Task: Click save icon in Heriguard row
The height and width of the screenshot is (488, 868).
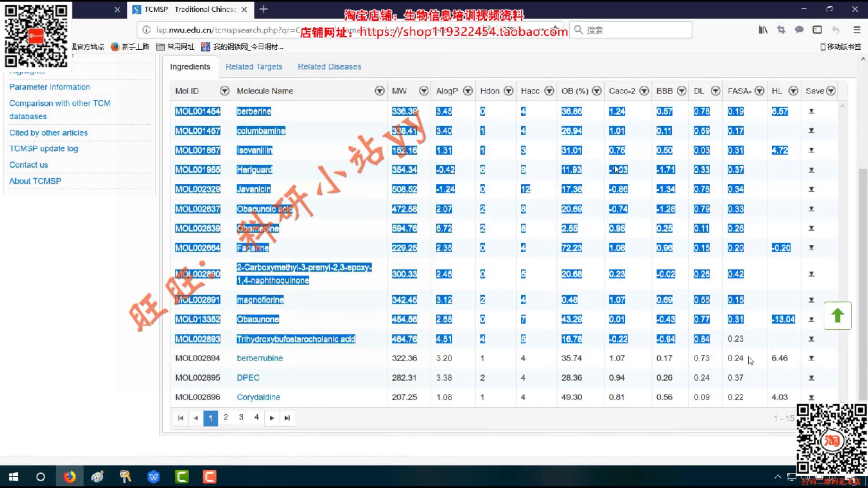Action: tap(811, 170)
